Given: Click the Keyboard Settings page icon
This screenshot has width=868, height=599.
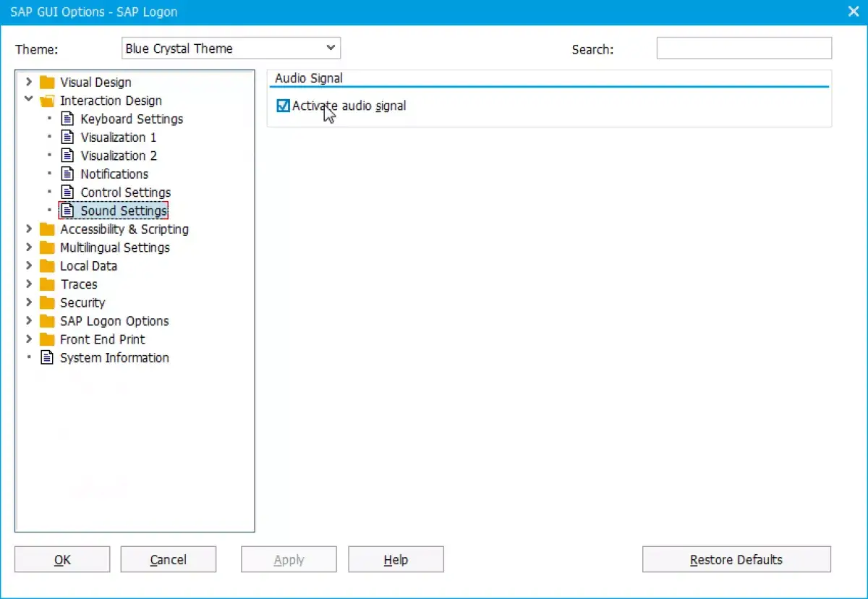Looking at the screenshot, I should click(x=67, y=119).
